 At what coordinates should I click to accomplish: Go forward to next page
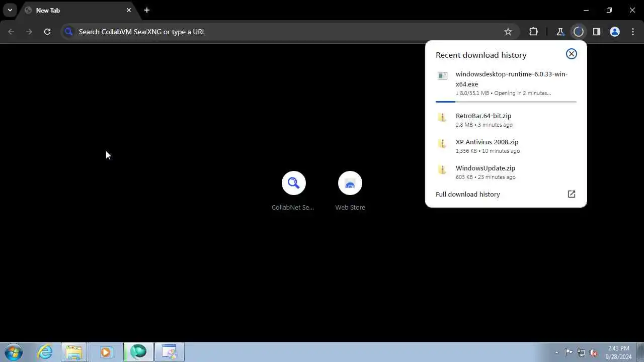tap(29, 32)
